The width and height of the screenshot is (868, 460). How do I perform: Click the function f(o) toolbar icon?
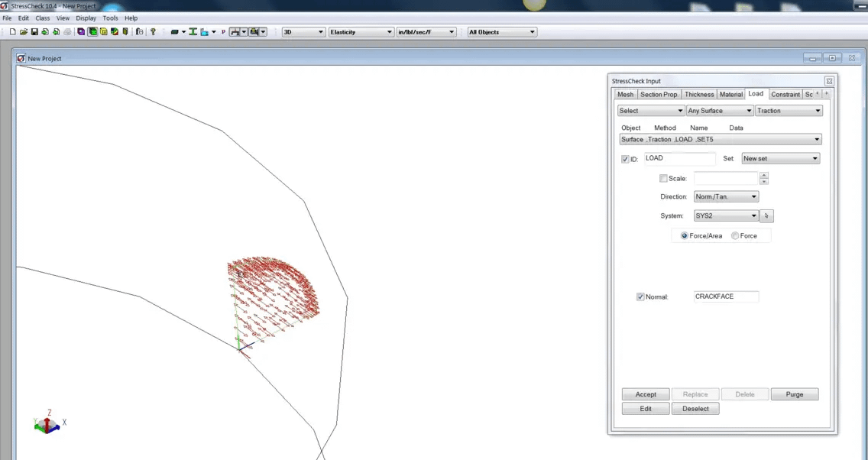pos(138,31)
